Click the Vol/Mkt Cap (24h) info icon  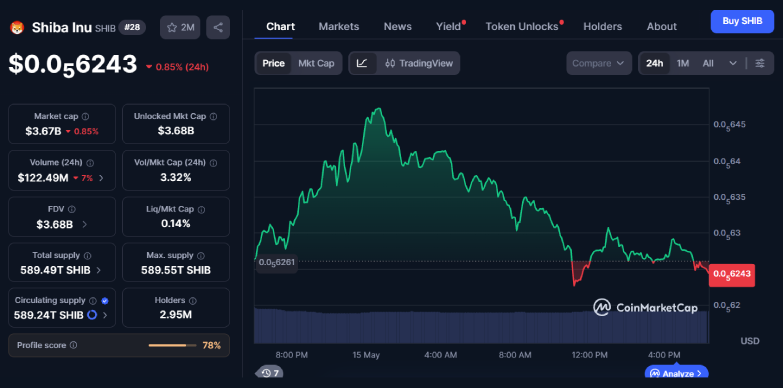tap(213, 163)
